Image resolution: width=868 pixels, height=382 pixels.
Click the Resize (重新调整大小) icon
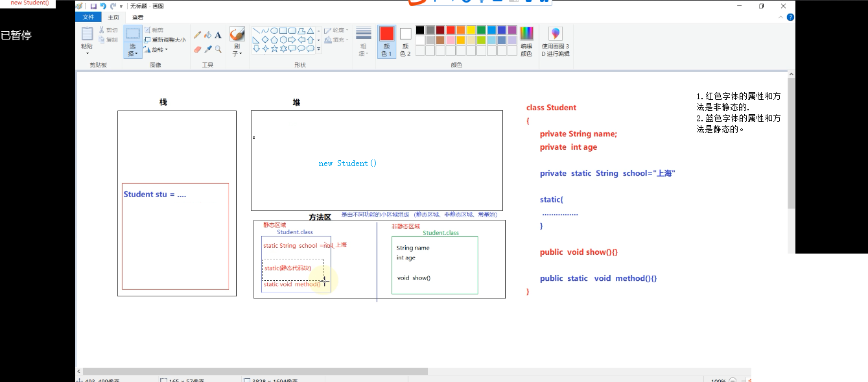tap(147, 40)
